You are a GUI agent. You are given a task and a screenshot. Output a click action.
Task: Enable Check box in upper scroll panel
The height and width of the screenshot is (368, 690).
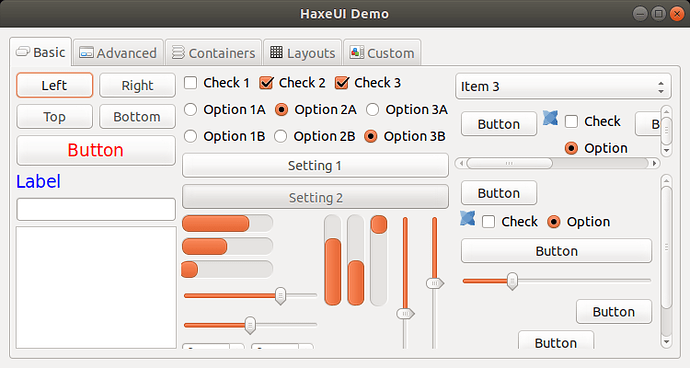[x=571, y=121]
